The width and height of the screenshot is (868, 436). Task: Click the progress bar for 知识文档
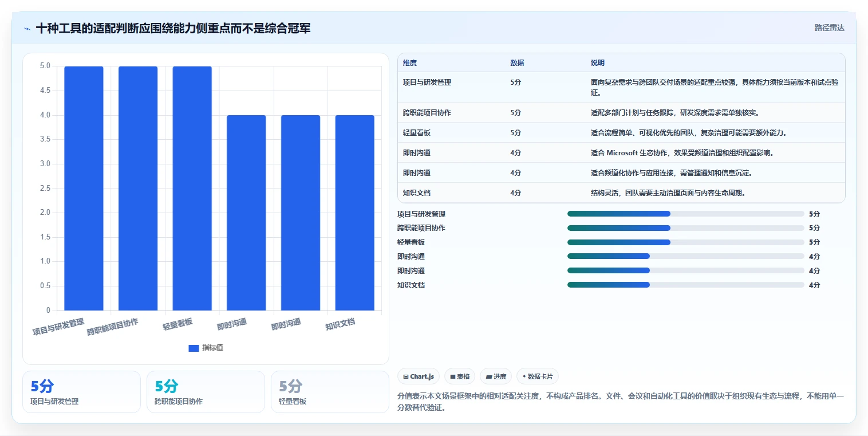(x=686, y=285)
